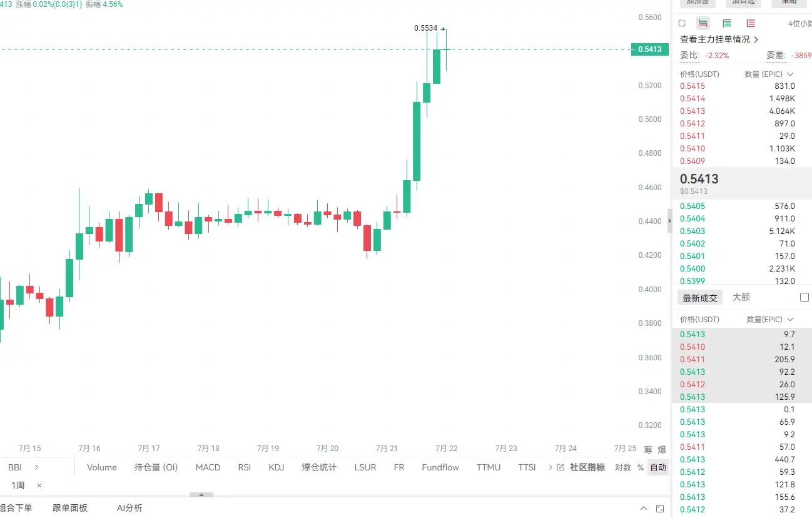Click the add-panel icon above order book
812x518 pixels.
coord(682,23)
